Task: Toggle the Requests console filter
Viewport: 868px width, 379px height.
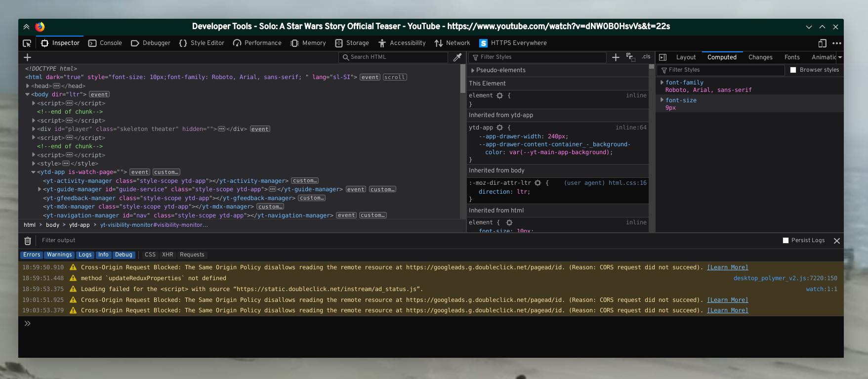Action: pos(192,255)
